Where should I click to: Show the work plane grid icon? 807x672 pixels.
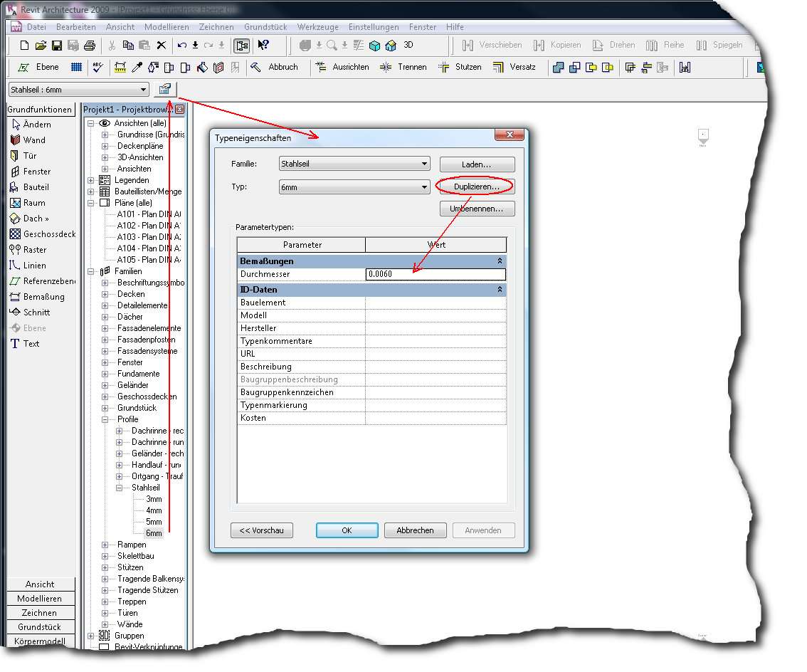click(76, 67)
